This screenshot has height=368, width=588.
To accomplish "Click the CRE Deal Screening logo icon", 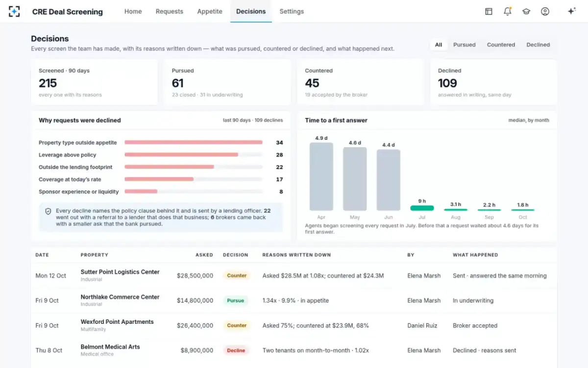I will coord(15,11).
